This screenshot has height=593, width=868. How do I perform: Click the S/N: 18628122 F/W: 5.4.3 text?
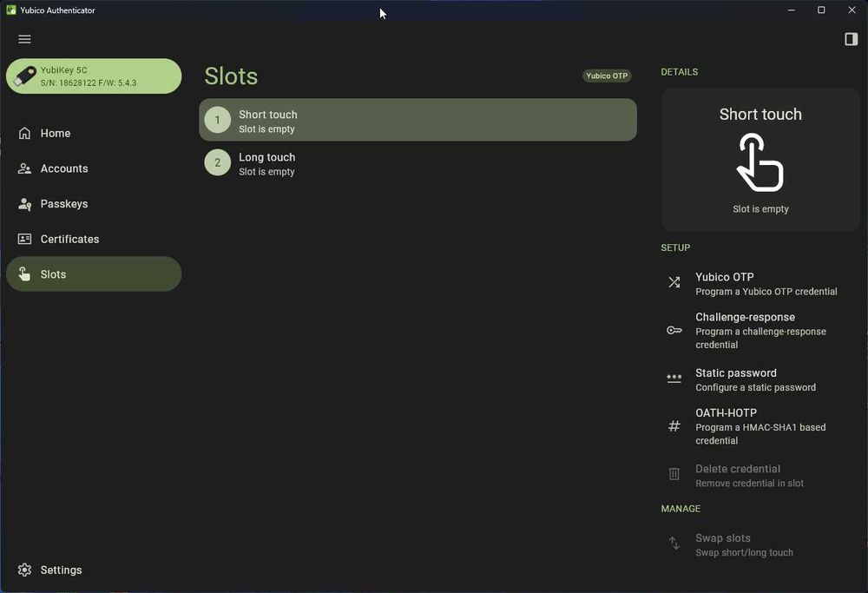point(88,83)
